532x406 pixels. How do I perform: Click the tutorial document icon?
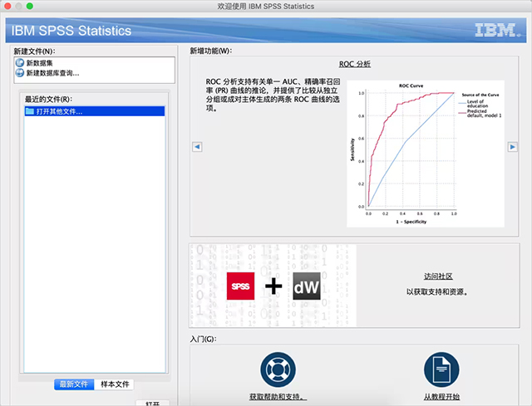tap(441, 369)
